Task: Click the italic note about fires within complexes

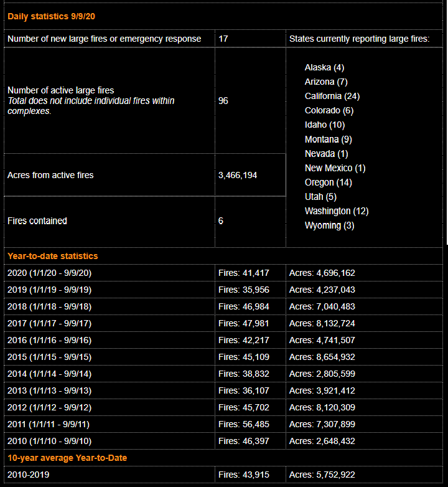Action: point(91,106)
